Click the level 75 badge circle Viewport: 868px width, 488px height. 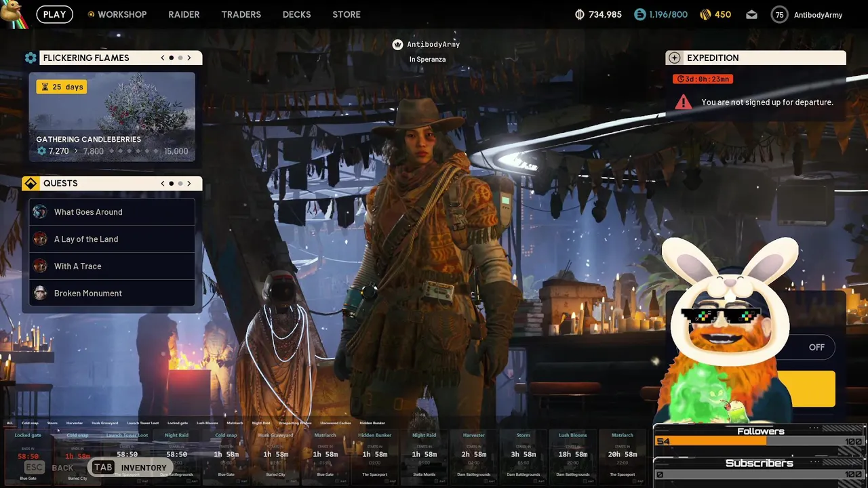pos(780,15)
